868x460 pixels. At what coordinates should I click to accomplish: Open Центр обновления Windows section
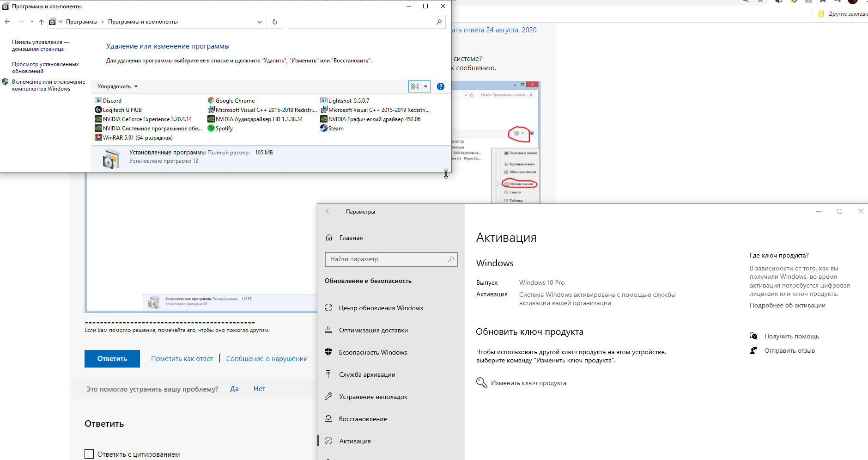(374, 308)
